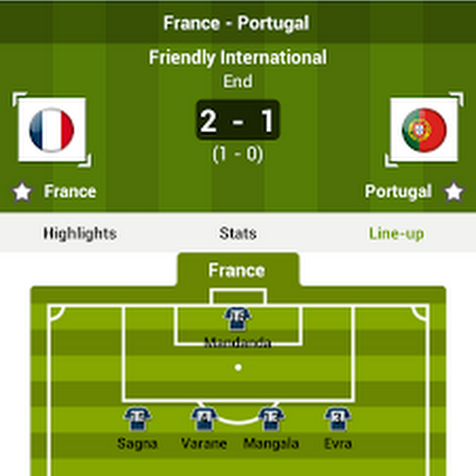This screenshot has width=476, height=476.
Task: Switch to the Stats tab
Action: 238,233
